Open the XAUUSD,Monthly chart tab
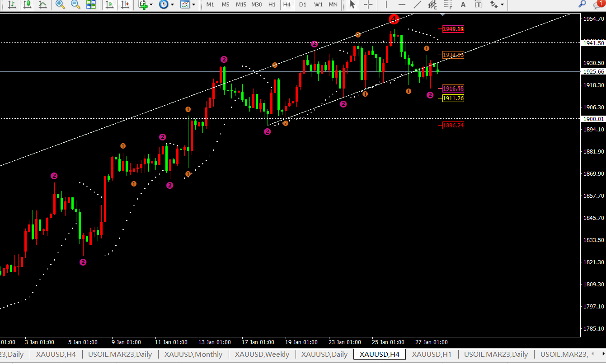This screenshot has height=364, width=606. [x=193, y=355]
